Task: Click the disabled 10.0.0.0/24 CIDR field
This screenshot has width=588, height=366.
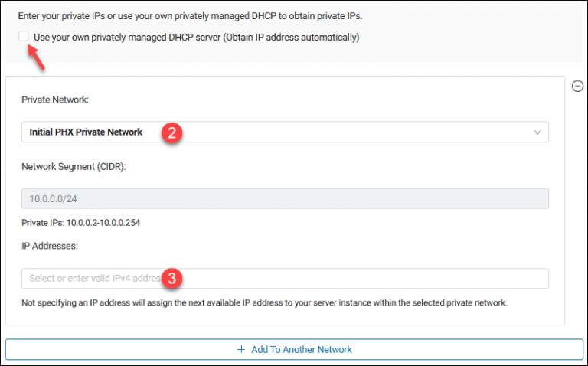Action: click(x=285, y=198)
